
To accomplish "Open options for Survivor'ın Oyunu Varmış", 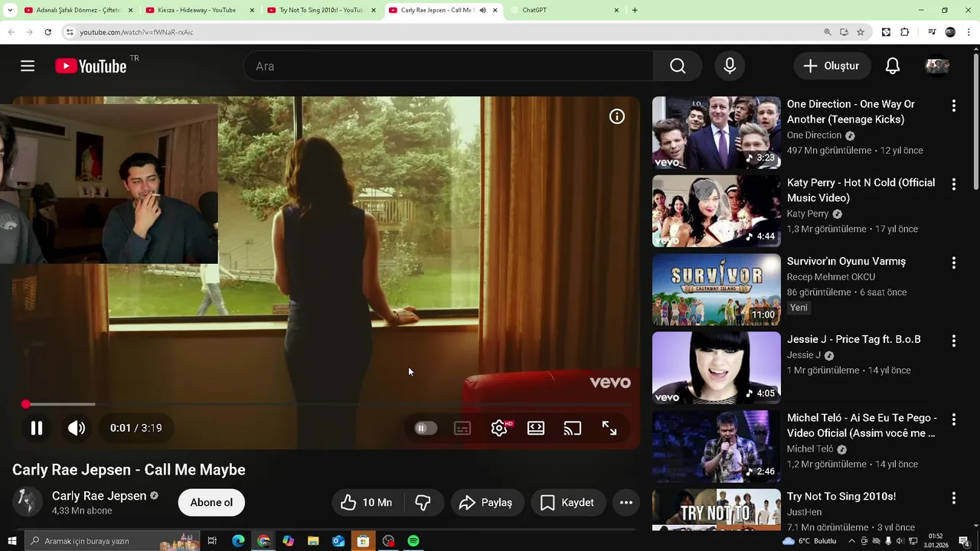I will coord(954,263).
